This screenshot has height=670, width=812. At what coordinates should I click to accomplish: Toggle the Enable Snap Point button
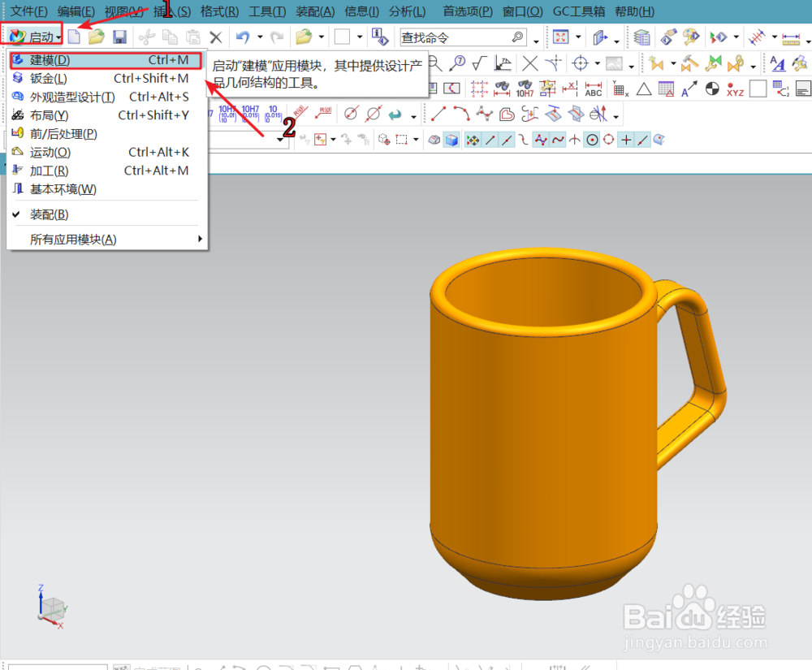pyautogui.click(x=473, y=140)
